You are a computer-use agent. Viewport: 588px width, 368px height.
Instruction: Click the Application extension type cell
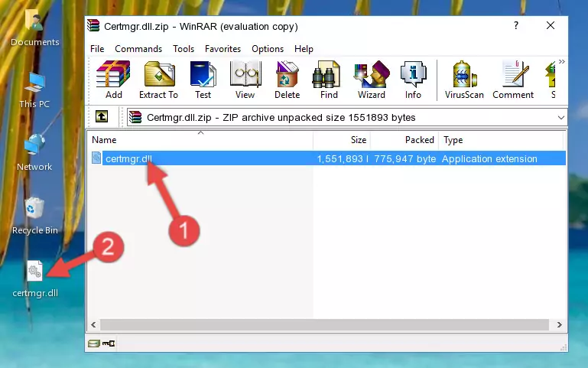tap(489, 158)
